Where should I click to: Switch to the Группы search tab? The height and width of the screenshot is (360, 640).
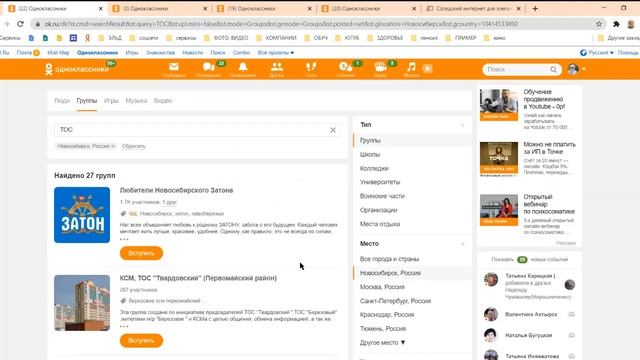pyautogui.click(x=87, y=100)
